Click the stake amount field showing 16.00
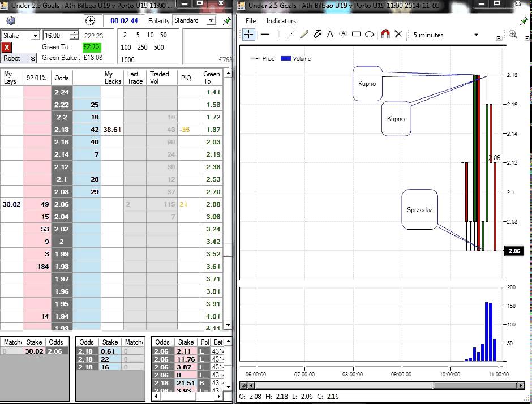Image resolution: width=532 pixels, height=404 pixels. click(x=57, y=35)
